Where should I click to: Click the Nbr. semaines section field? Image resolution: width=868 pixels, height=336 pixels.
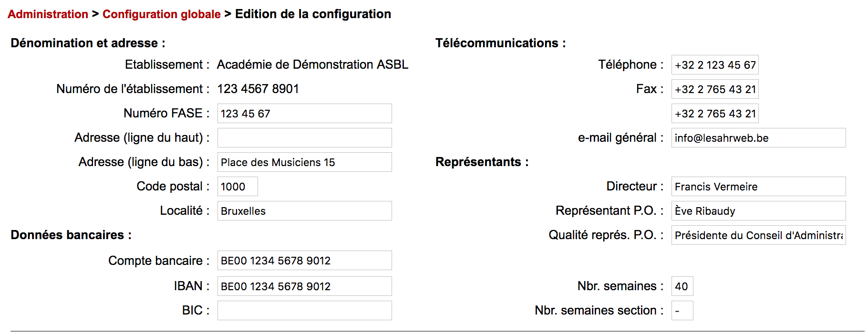682,311
